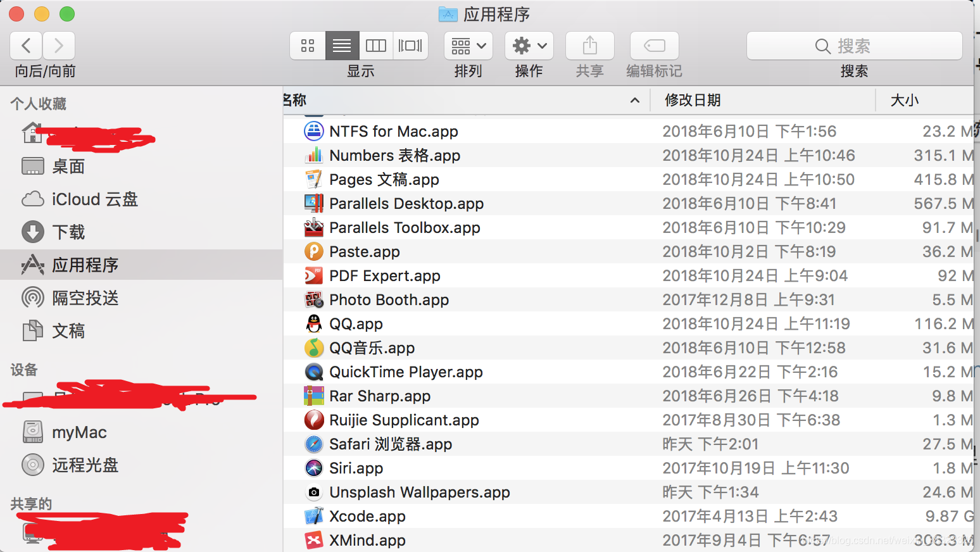
Task: Switch to column view
Action: 376,46
